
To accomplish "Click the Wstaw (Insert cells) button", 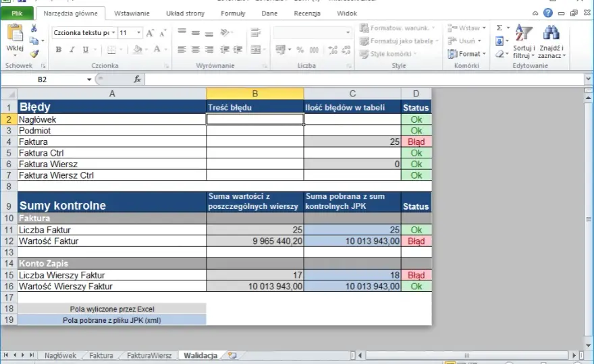I will pyautogui.click(x=466, y=28).
